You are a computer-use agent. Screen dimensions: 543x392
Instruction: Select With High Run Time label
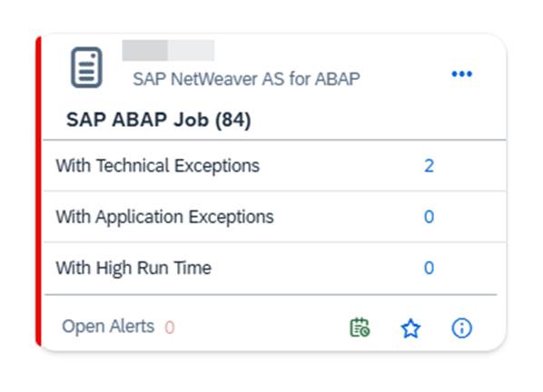click(133, 268)
